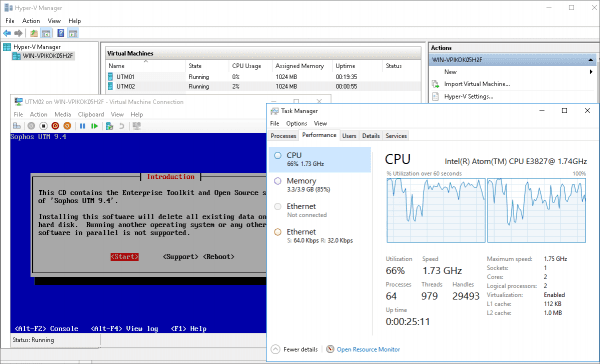Viewport: 600px width, 364px height.
Task: Collapse the WIN-VPIK0K05H2F section in Actions pane
Action: 590,60
